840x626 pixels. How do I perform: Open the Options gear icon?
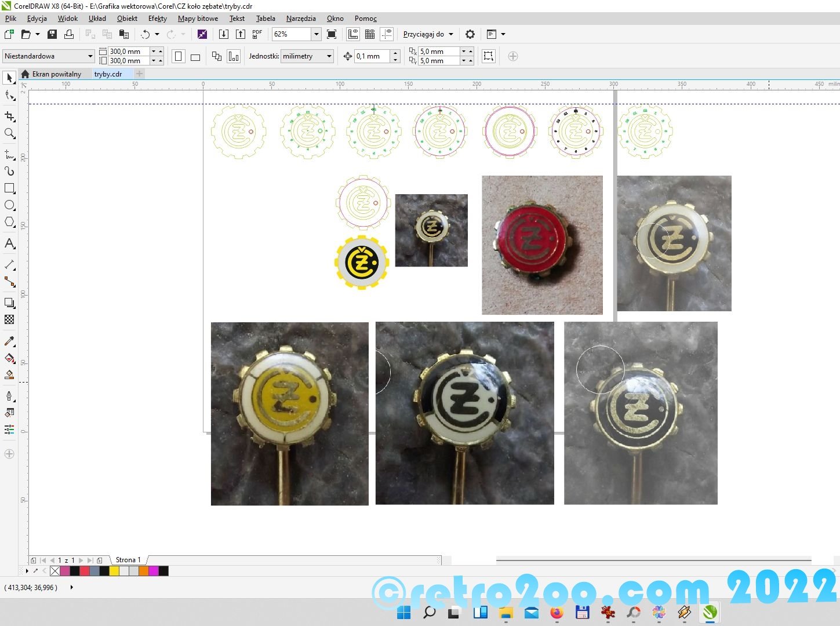470,34
